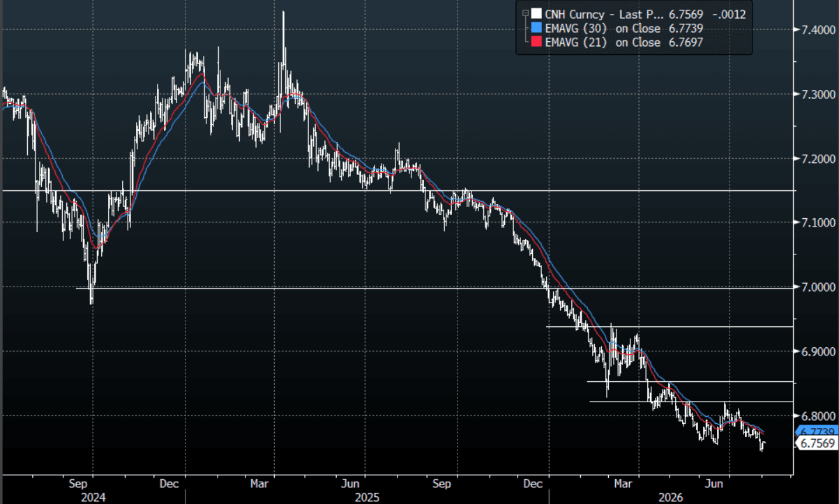This screenshot has width=839, height=504.
Task: Click the Jun label of 2025
Action: [x=351, y=482]
